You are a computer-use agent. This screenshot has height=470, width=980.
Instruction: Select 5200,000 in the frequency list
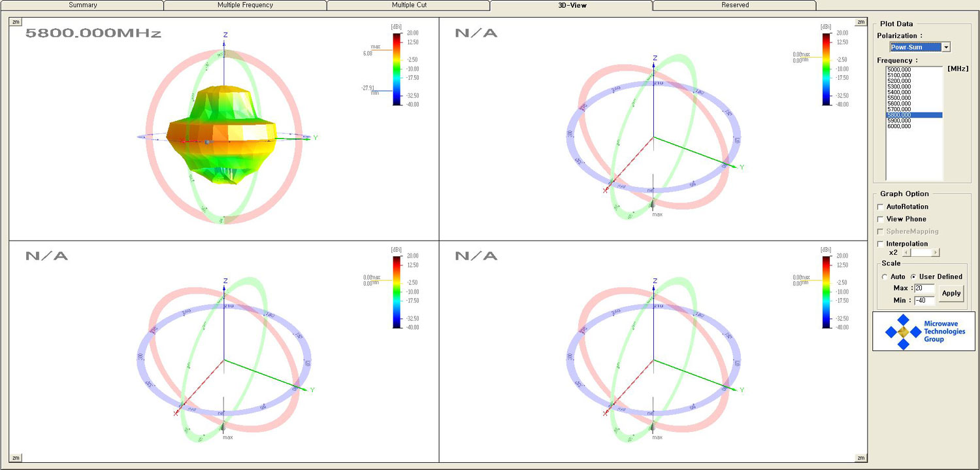tap(914, 81)
